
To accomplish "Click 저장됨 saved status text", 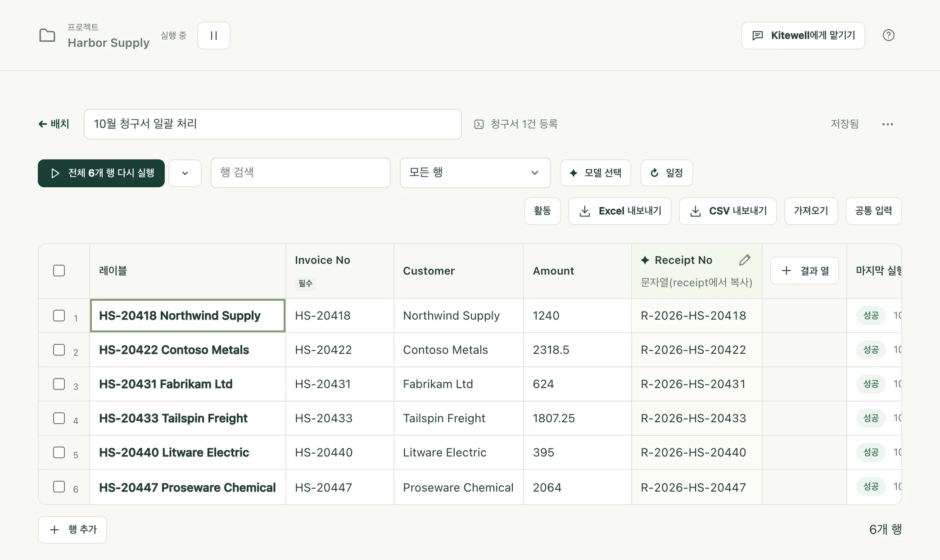I will [845, 124].
